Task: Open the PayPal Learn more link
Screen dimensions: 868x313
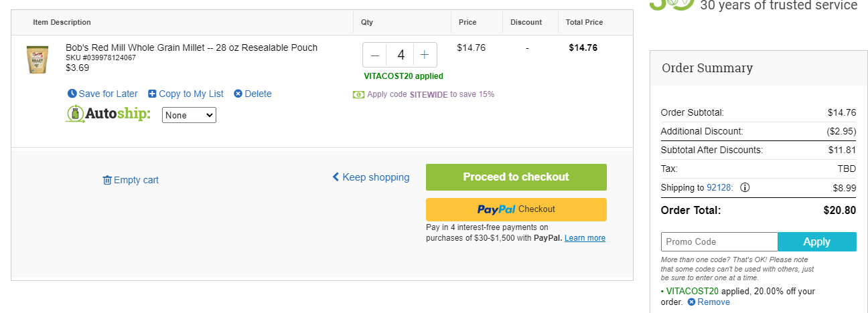Action: (585, 238)
